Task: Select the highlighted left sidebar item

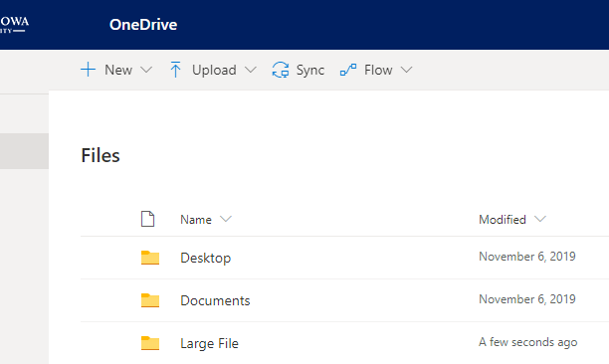Action: pos(24,151)
